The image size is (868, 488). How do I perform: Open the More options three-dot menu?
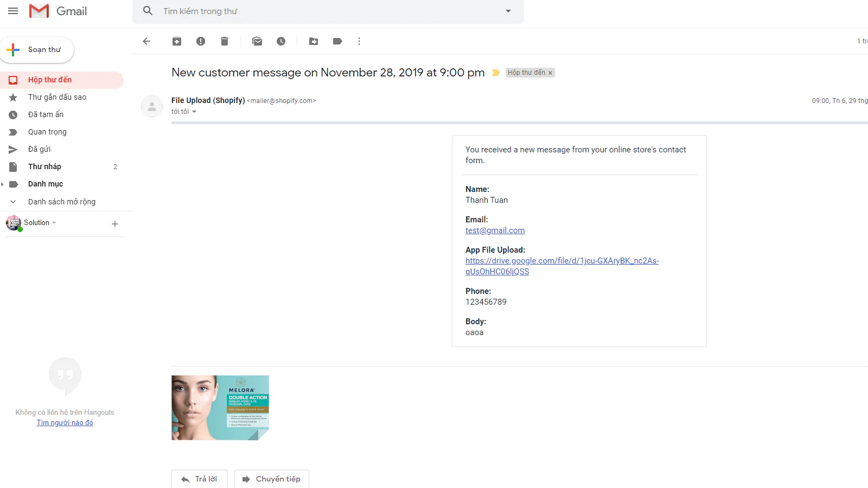(x=359, y=41)
